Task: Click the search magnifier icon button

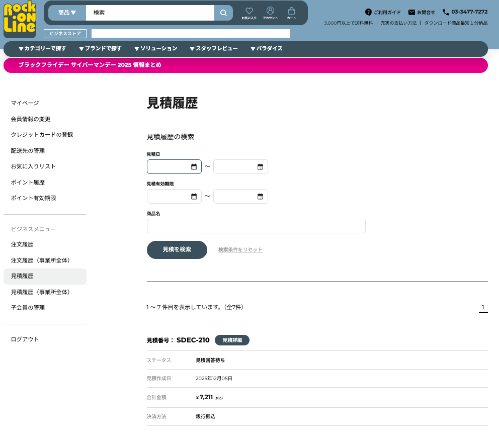Action: 223,13
